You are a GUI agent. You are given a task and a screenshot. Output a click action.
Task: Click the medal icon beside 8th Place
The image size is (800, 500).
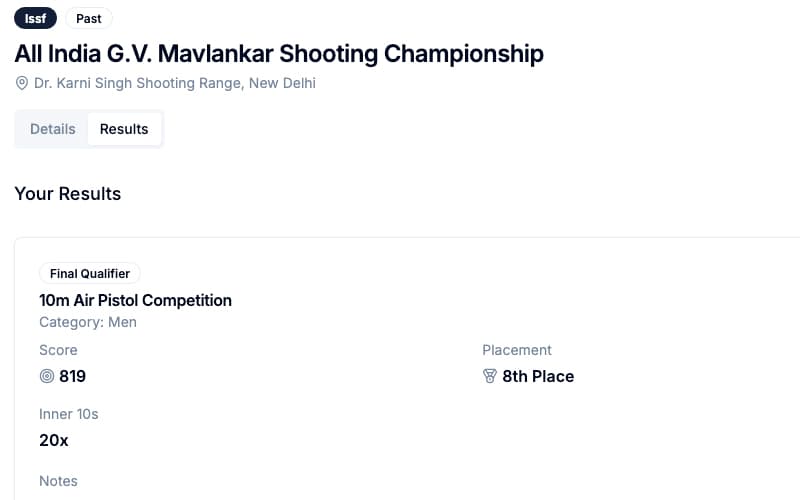(490, 377)
